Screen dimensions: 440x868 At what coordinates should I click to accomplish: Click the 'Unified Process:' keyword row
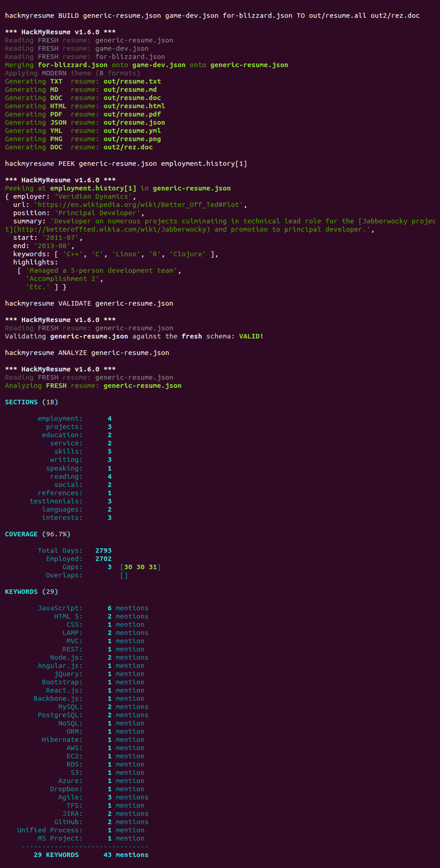click(x=81, y=830)
